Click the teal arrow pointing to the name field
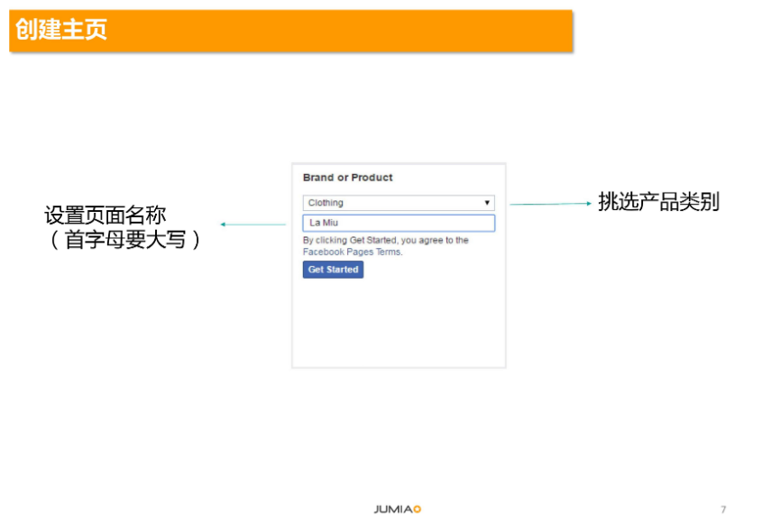Viewport: 772px width, 532px height. tap(253, 224)
